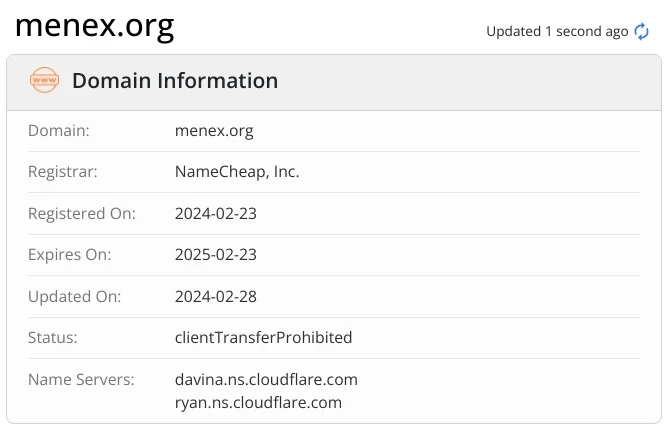The height and width of the screenshot is (428, 671).
Task: Click the Domain Information heading
Action: pos(175,80)
